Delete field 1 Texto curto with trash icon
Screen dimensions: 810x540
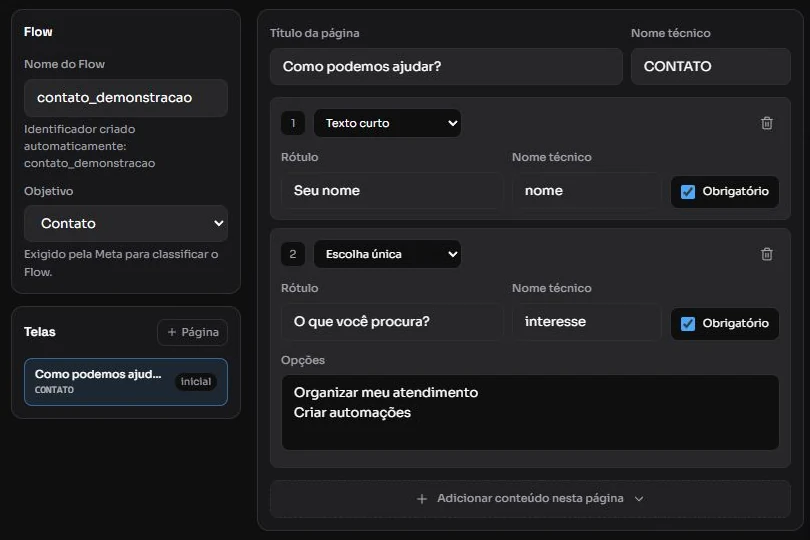pyautogui.click(x=767, y=123)
